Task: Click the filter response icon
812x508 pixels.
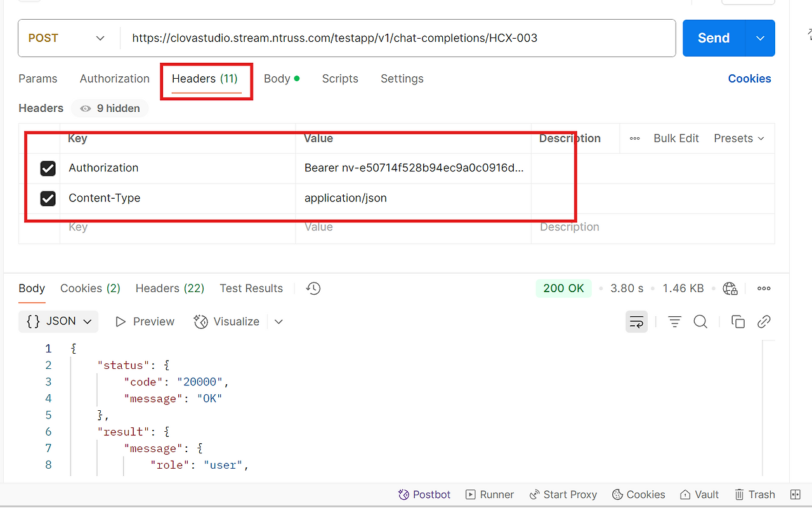Action: pos(674,322)
